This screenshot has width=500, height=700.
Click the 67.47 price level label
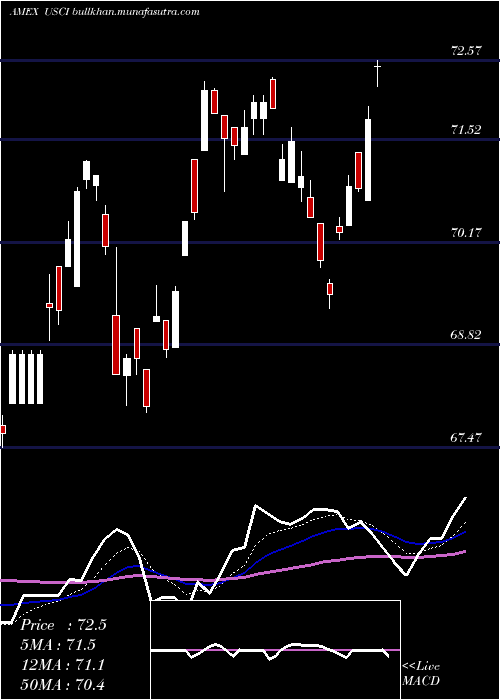click(x=466, y=438)
